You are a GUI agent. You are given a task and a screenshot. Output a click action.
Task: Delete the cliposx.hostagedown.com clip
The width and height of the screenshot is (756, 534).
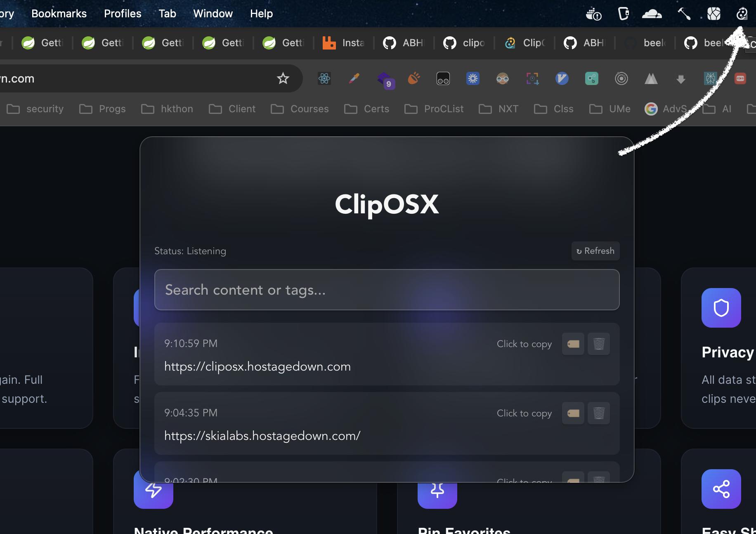[599, 344]
